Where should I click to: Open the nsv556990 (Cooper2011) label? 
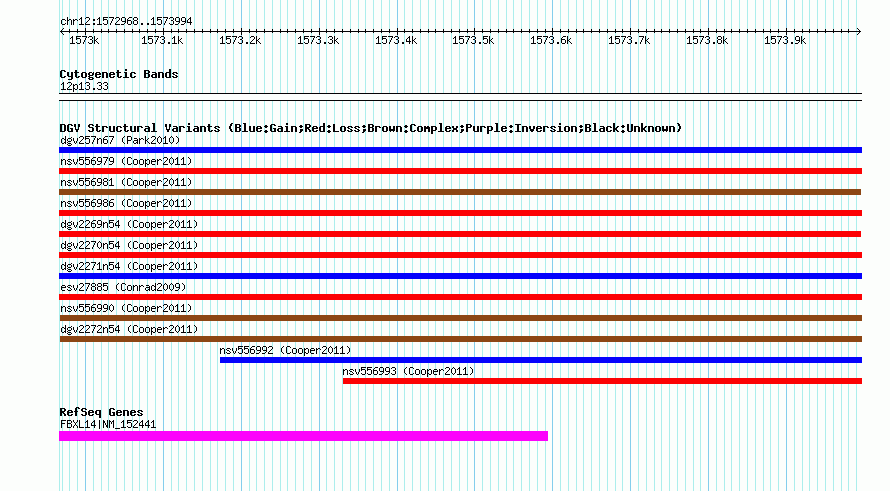click(x=126, y=308)
